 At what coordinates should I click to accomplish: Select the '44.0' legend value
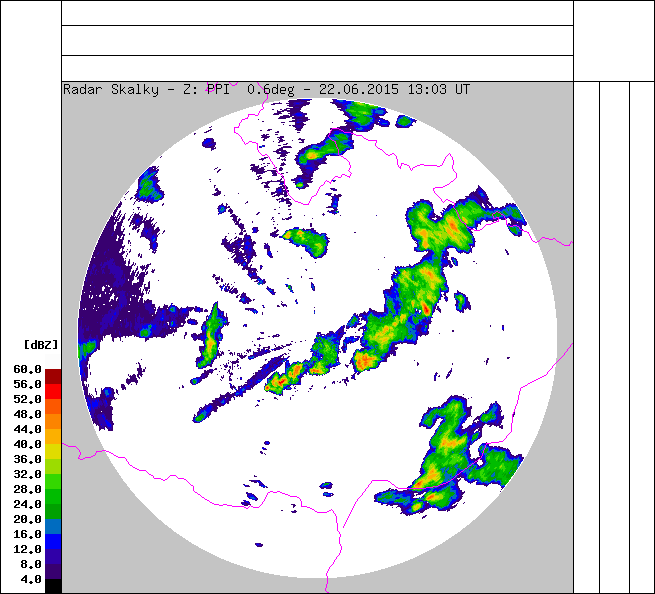point(28,429)
